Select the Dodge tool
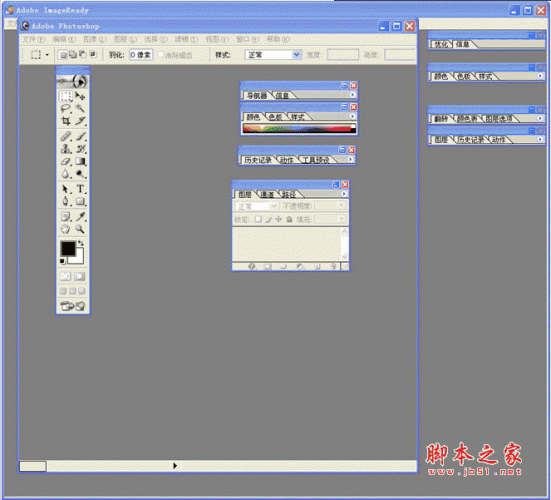The height and width of the screenshot is (500, 551). click(80, 174)
